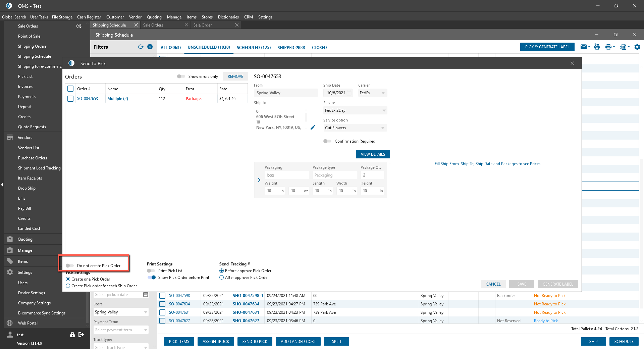Viewport: 644px width, 349px height.
Task: Click the VIEW DETAILS button
Action: [373, 154]
